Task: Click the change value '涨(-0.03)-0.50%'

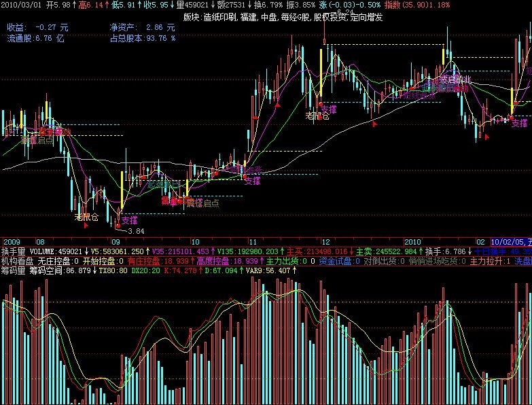Action: pyautogui.click(x=350, y=5)
